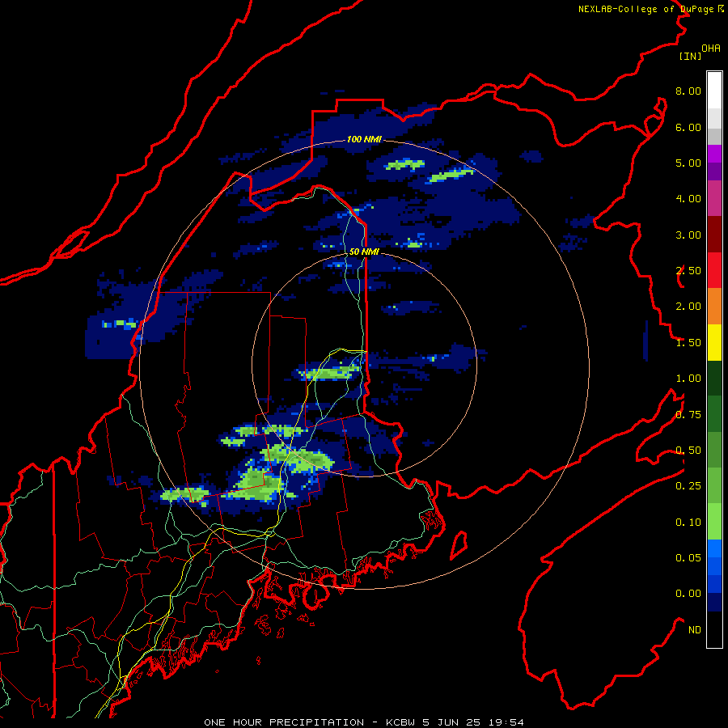Click the 4.00 legend value
Image resolution: width=728 pixels, height=728 pixels.
[688, 199]
